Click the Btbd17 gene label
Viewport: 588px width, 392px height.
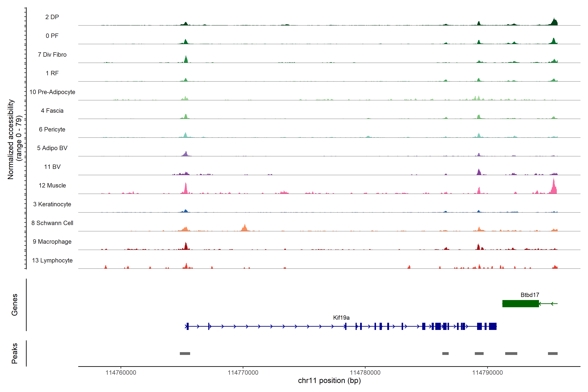tap(530, 295)
